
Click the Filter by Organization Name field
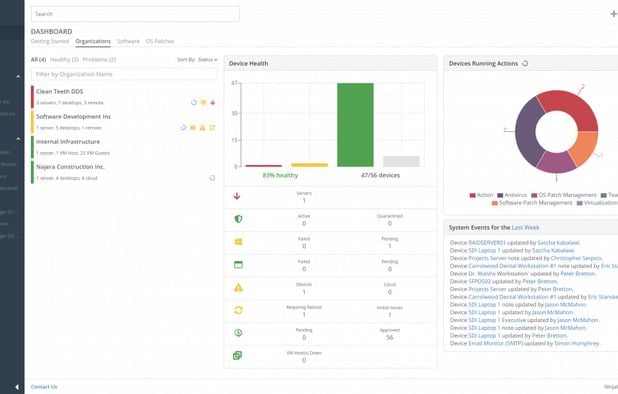coord(124,74)
